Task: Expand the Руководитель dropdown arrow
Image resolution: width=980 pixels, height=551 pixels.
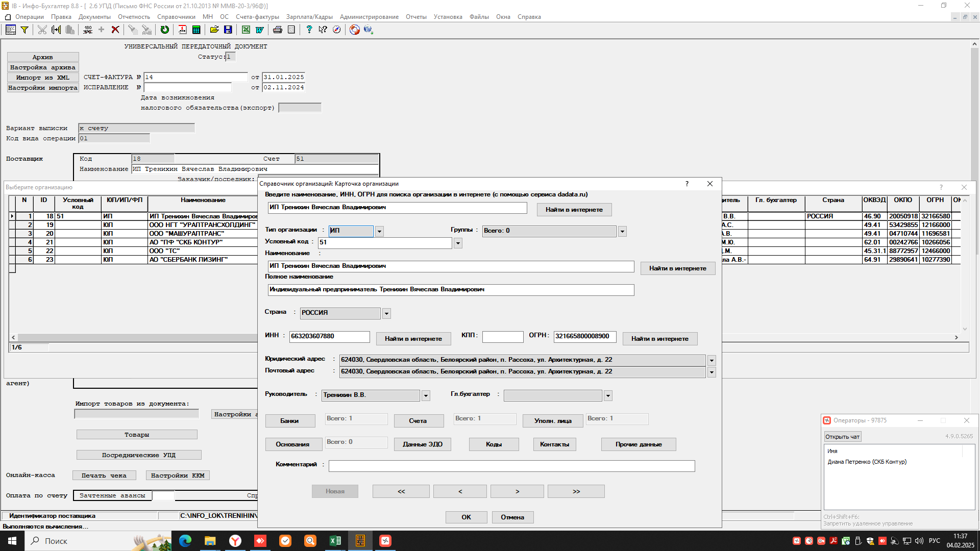Action: click(x=426, y=396)
